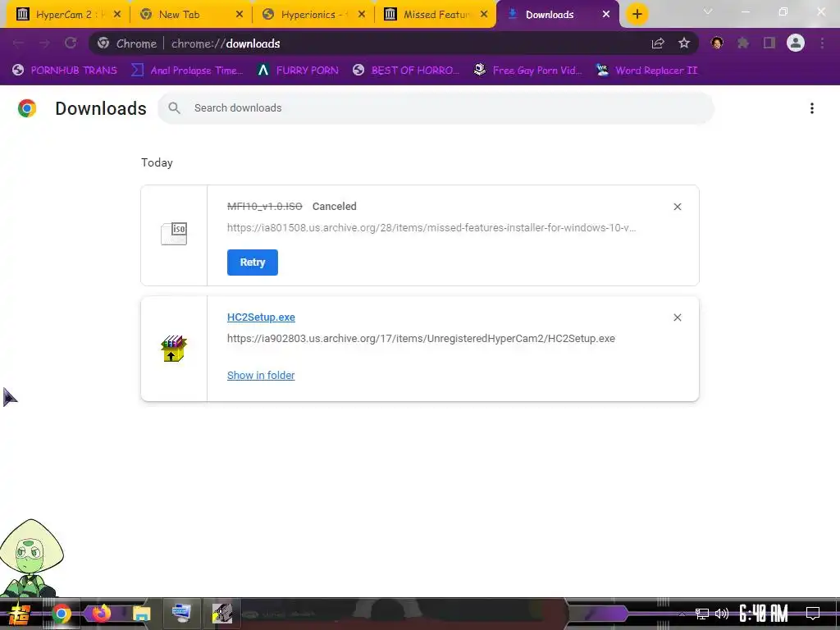Viewport: 840px width, 630px height.
Task: Open the Word Replacer II bookmark
Action: coord(646,71)
